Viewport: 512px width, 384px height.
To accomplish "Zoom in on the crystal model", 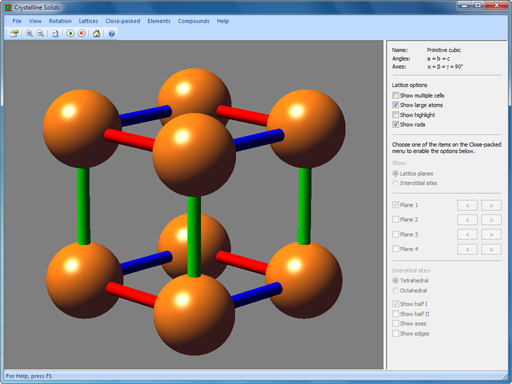I will 29,33.
